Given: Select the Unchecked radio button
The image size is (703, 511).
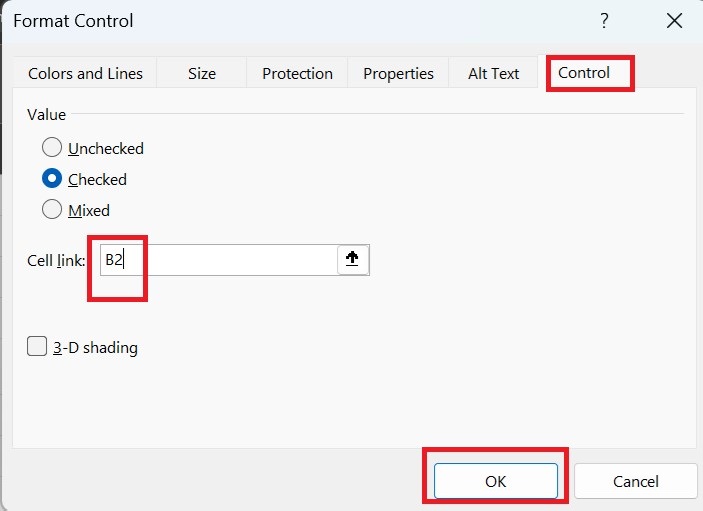Looking at the screenshot, I should coord(52,148).
